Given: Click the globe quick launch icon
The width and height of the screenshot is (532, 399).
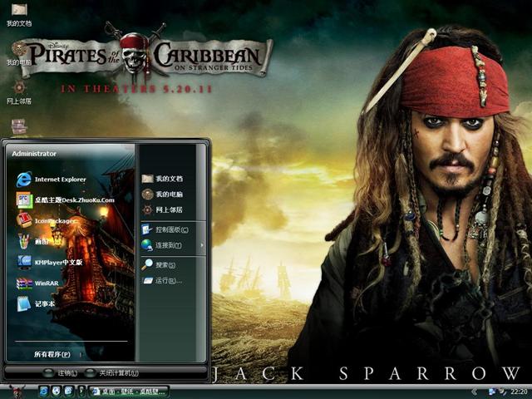Looking at the screenshot, I should [56, 392].
